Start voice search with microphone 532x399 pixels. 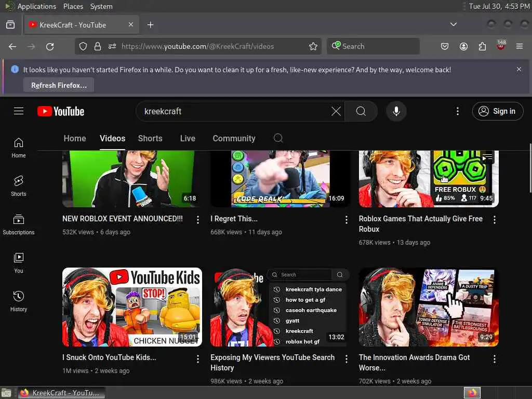point(396,111)
